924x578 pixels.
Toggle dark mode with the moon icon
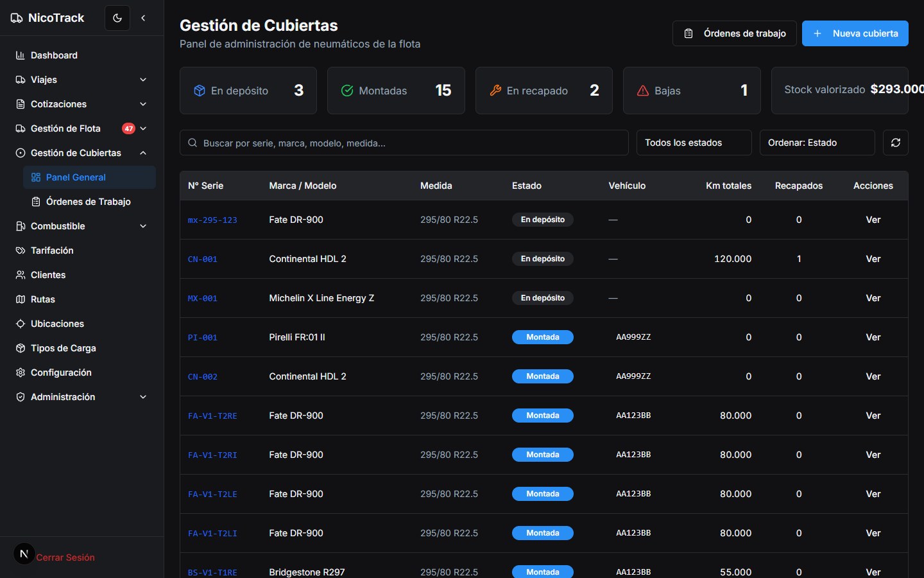click(117, 18)
